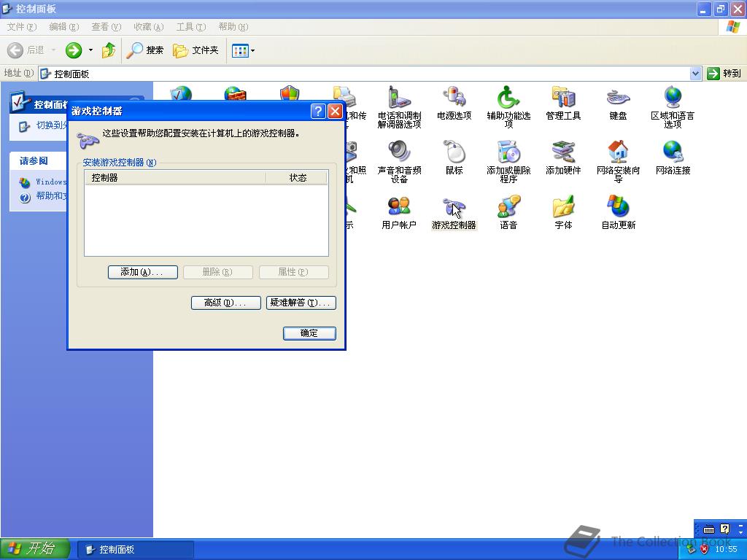Expand the address bar dropdown
The image size is (747, 560).
(695, 74)
